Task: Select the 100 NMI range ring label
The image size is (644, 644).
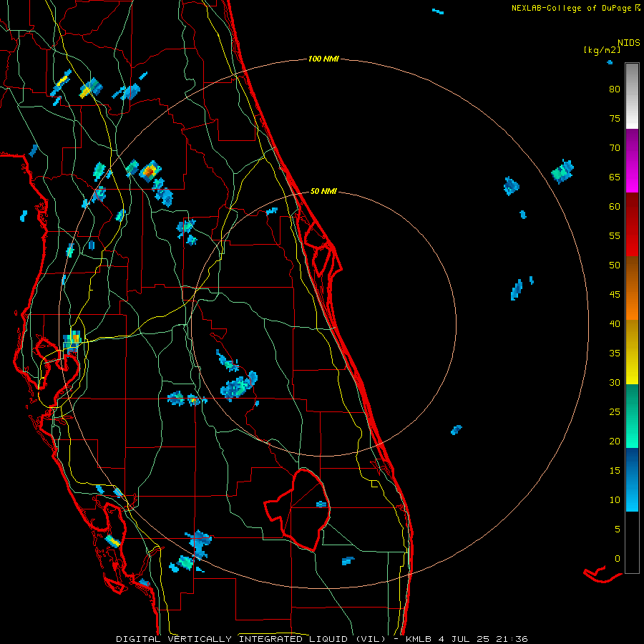Action: [x=323, y=59]
